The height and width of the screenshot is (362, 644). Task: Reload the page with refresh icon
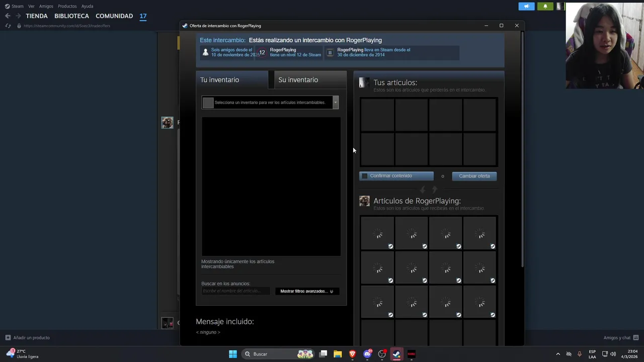[8, 26]
